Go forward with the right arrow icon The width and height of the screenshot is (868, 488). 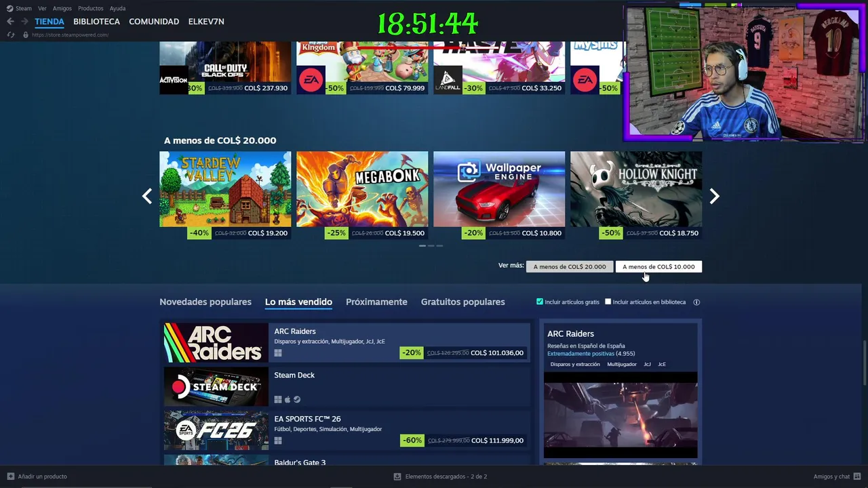(x=24, y=22)
